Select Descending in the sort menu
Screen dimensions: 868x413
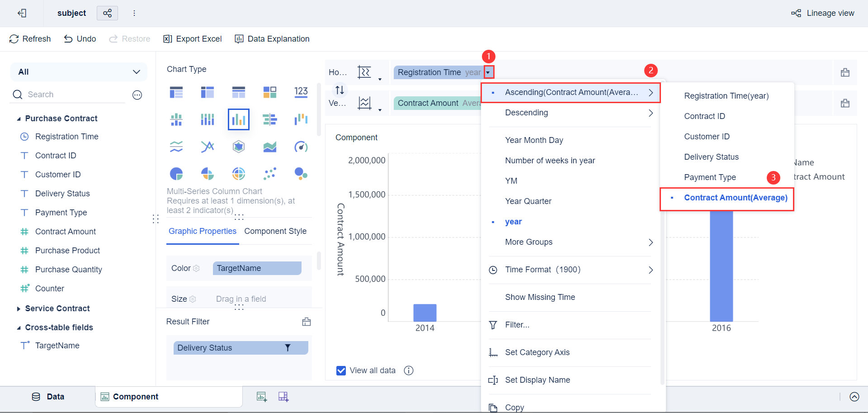527,113
